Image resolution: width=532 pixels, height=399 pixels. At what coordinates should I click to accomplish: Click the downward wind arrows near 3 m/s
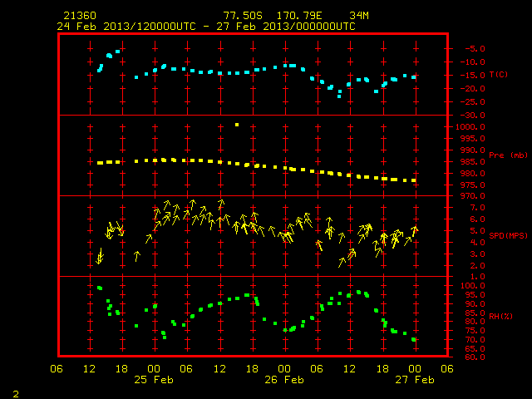(100, 256)
